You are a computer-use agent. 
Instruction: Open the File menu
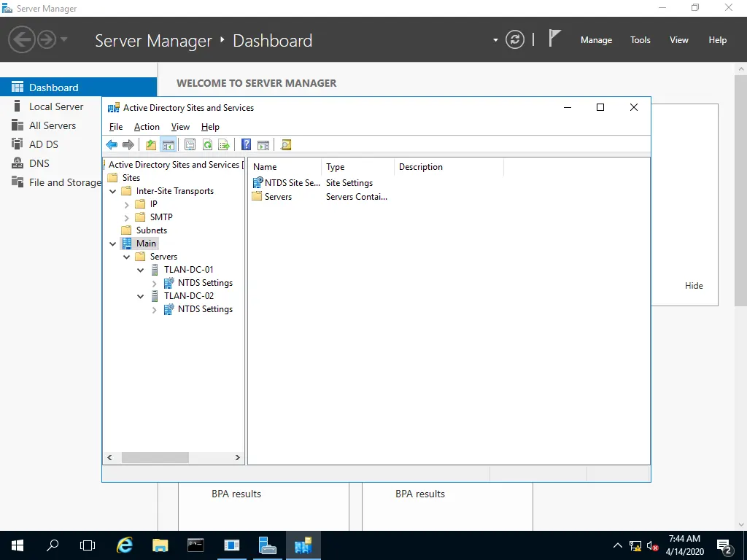point(116,127)
